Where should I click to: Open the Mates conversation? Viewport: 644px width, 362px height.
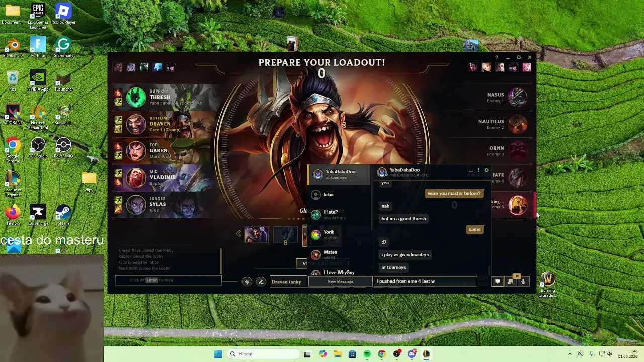(340, 254)
